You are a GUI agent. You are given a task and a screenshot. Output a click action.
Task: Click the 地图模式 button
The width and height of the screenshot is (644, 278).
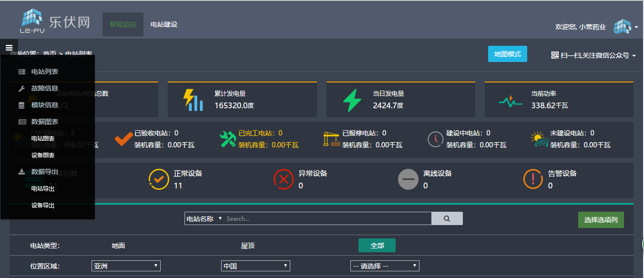tap(507, 54)
